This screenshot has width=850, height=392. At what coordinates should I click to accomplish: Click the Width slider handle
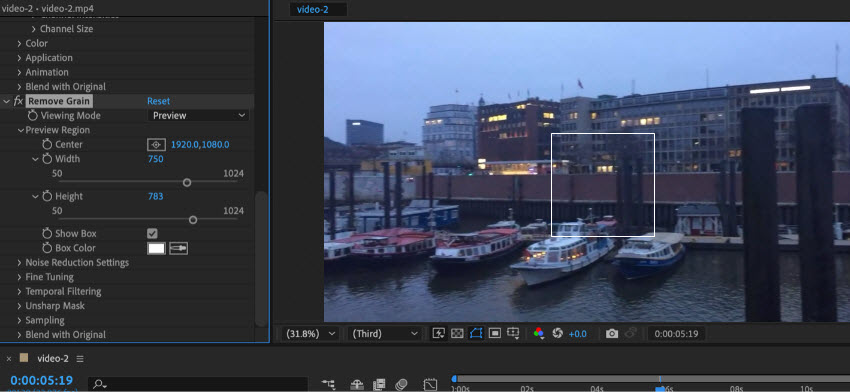(x=187, y=183)
